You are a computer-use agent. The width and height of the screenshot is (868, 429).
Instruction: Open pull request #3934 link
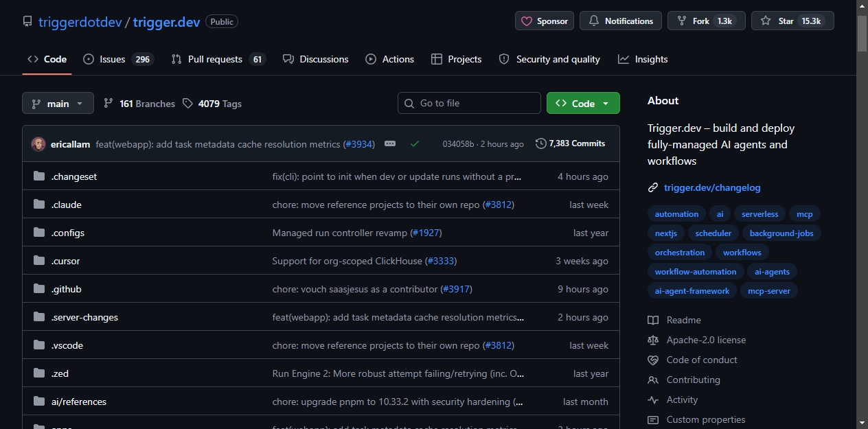pos(358,144)
